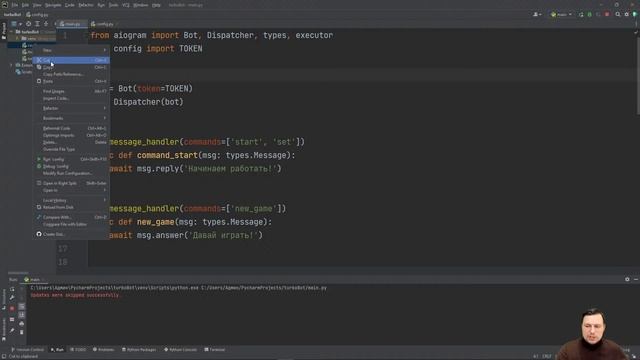
Task: Click the Reload from Disk icon
Action: click(39, 207)
